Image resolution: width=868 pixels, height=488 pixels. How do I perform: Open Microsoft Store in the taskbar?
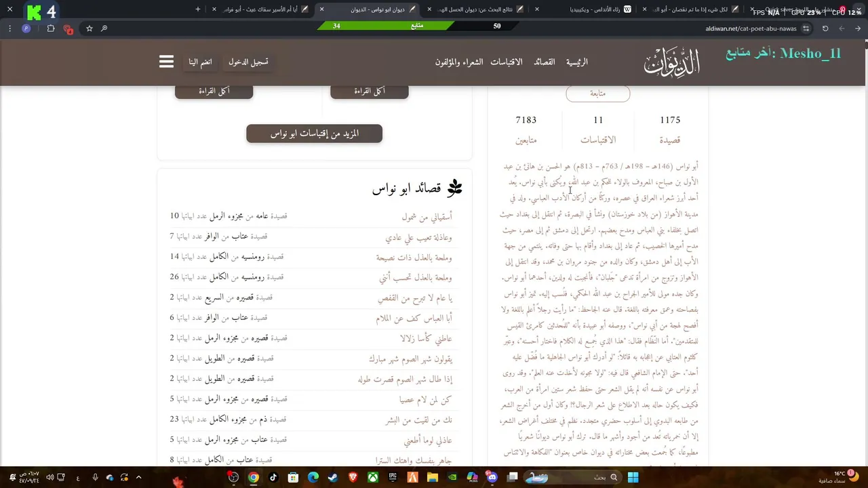click(x=293, y=477)
